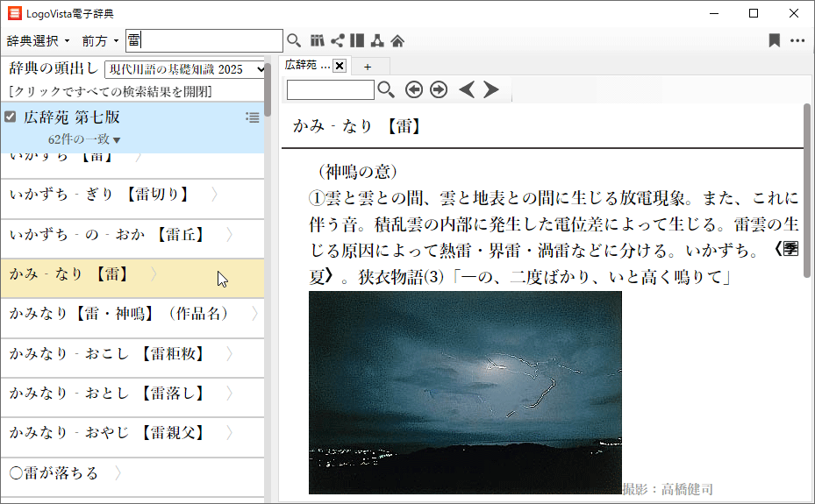Click the share icon in toolbar

tap(337, 40)
